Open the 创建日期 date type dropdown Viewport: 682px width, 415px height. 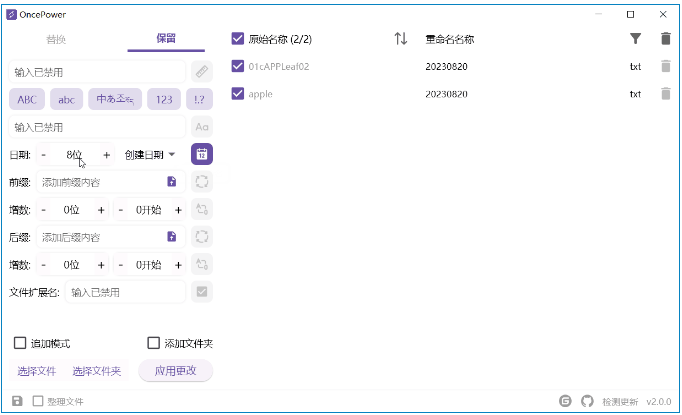click(150, 155)
